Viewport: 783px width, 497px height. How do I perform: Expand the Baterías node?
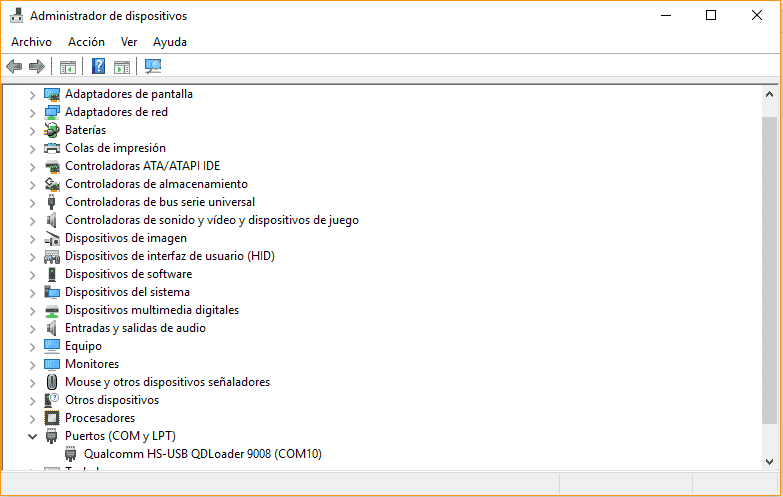click(x=32, y=131)
